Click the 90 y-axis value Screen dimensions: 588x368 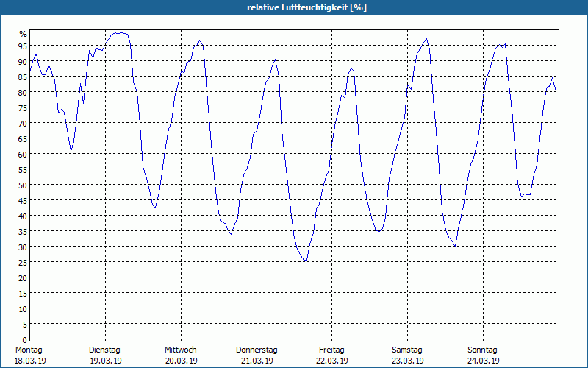tap(23, 62)
